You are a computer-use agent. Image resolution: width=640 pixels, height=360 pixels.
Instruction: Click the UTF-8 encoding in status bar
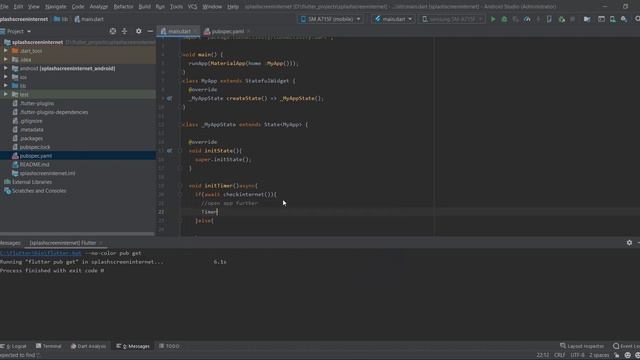pos(578,355)
